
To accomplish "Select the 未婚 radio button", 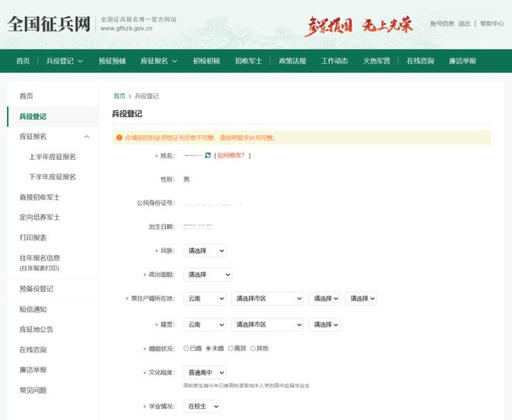I will pos(209,349).
